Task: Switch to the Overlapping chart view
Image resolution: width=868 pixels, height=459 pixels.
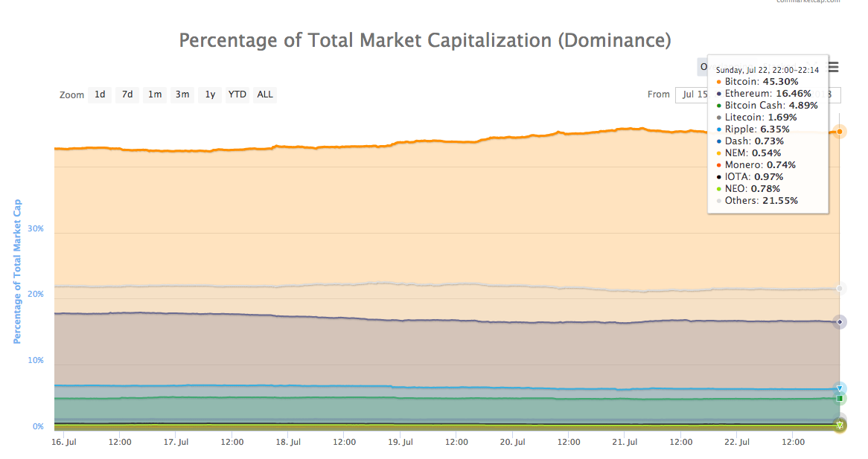Action: click(726, 67)
